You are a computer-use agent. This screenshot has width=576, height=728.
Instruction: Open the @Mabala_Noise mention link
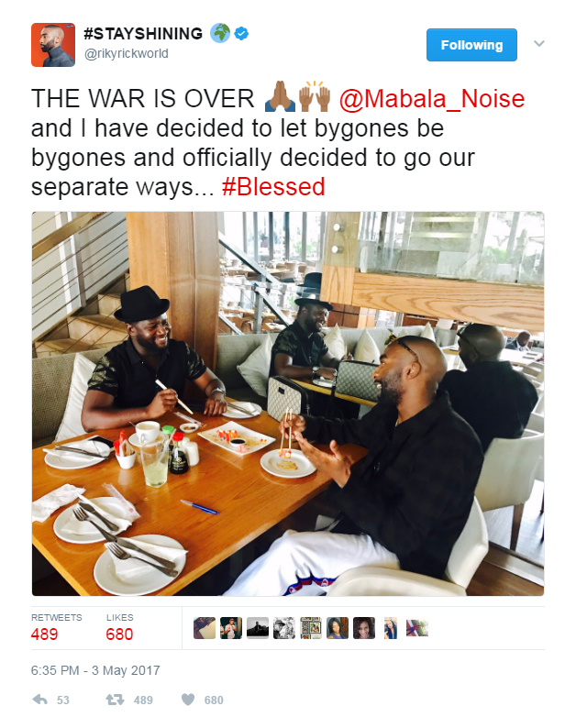(x=431, y=99)
